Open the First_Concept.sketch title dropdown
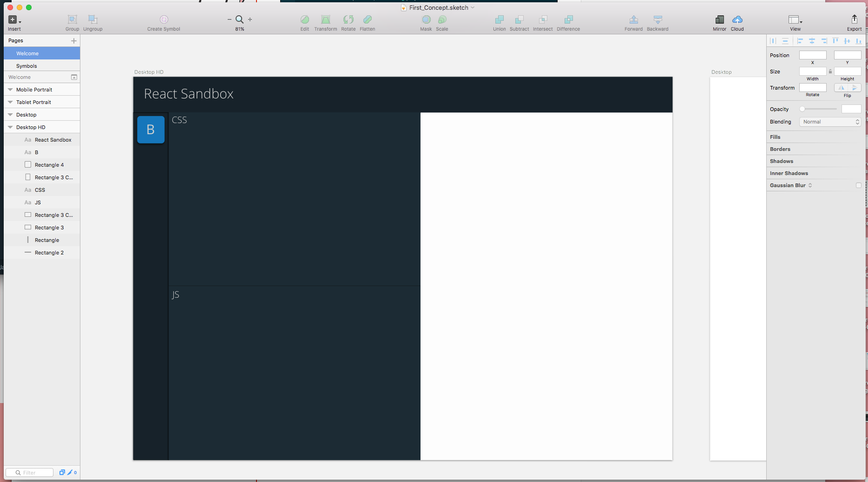The height and width of the screenshot is (482, 868). pos(473,7)
